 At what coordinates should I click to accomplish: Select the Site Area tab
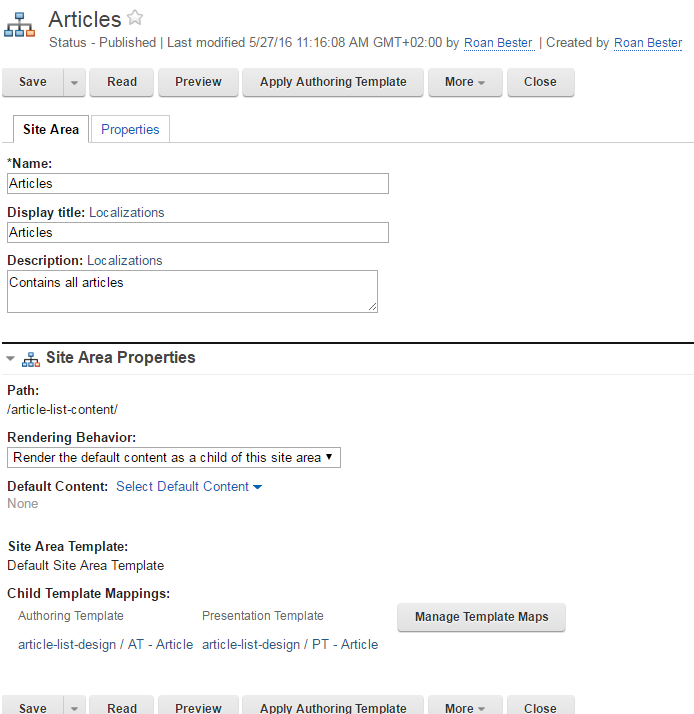tap(51, 129)
